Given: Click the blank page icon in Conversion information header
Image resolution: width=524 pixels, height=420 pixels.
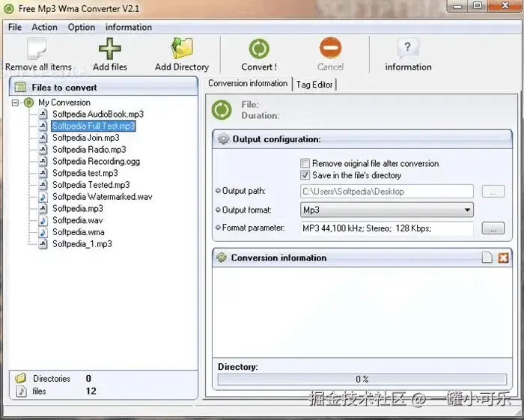Looking at the screenshot, I should 487,258.
